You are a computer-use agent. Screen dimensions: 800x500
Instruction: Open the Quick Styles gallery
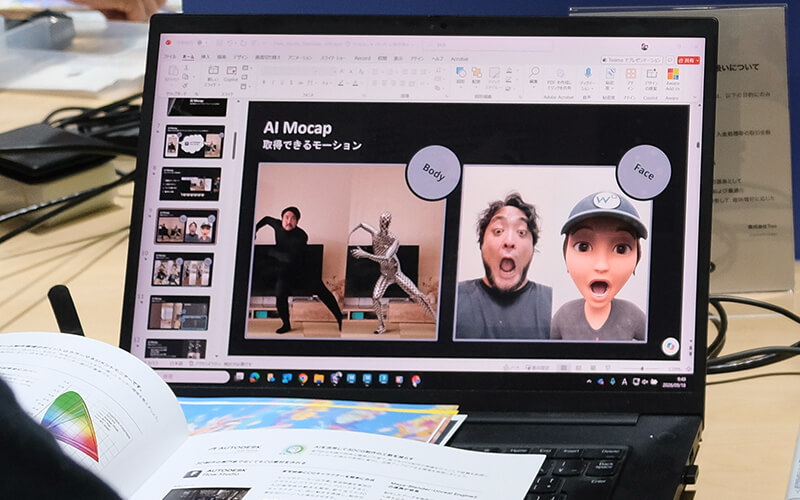tap(494, 77)
